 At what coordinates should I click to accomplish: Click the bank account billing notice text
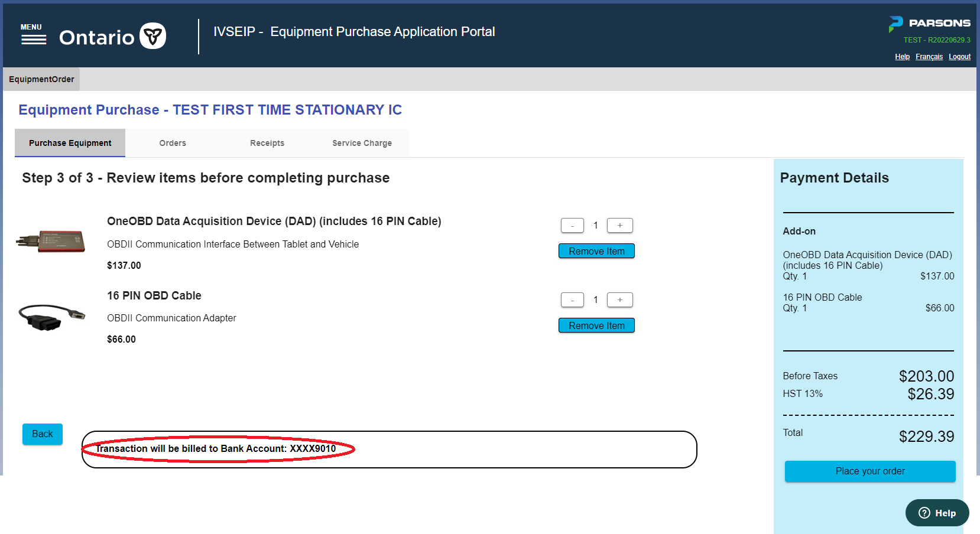216,449
